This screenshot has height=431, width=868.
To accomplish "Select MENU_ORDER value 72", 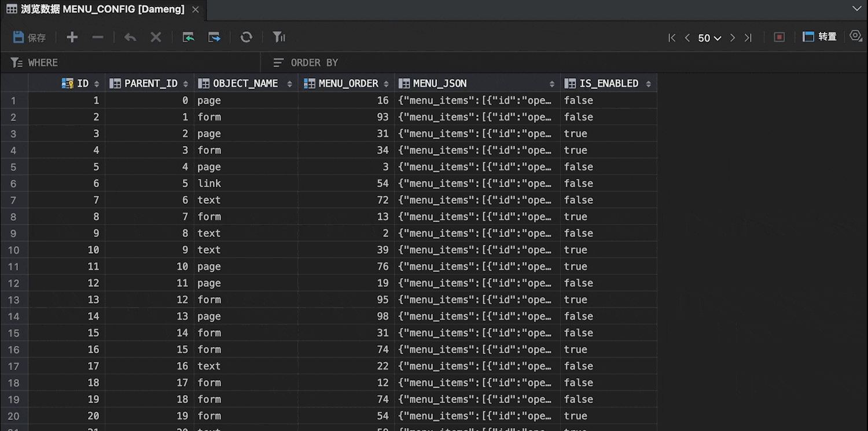I will [x=347, y=200].
